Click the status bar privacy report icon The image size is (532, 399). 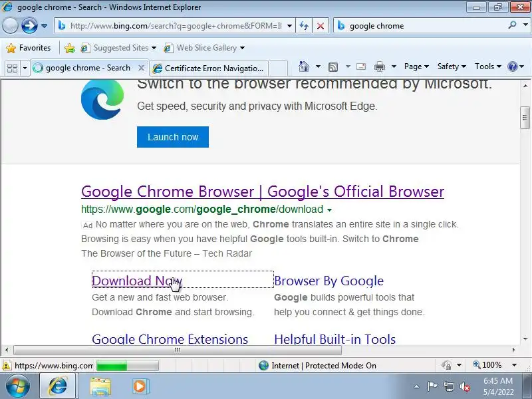coord(446,365)
